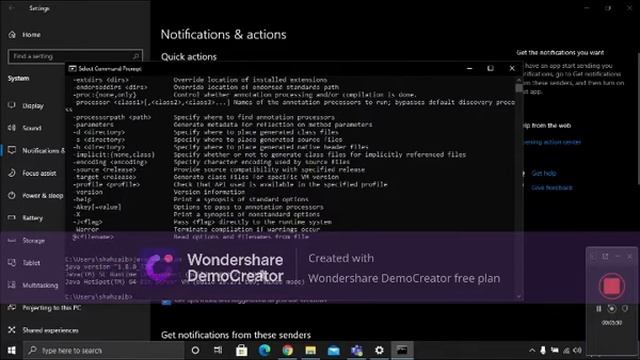Click the Command Prompt scrollbar thumb
This screenshot has width=640, height=360.
click(519, 88)
